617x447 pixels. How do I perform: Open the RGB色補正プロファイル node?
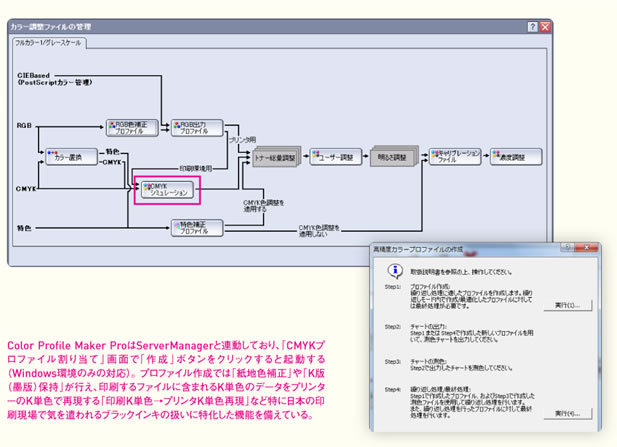(x=132, y=128)
